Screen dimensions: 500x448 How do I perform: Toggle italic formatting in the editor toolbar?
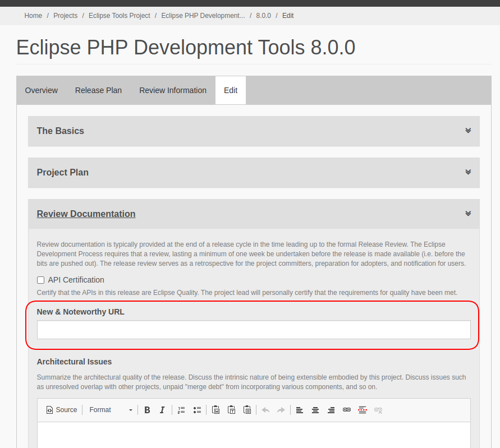(x=162, y=410)
